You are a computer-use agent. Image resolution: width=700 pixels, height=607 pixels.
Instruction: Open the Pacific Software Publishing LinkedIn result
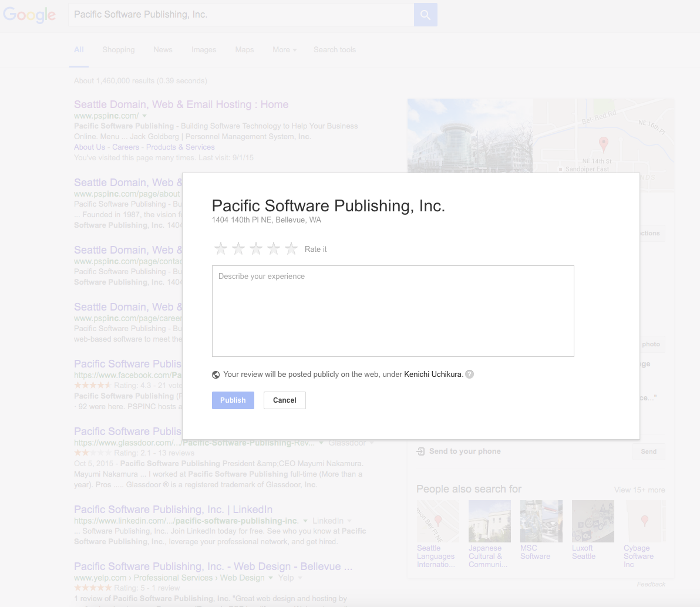pyautogui.click(x=173, y=510)
